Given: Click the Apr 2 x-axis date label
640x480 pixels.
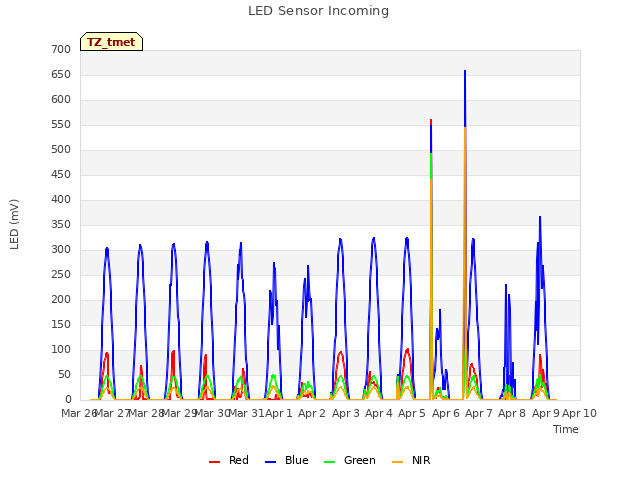Looking at the screenshot, I should [312, 413].
